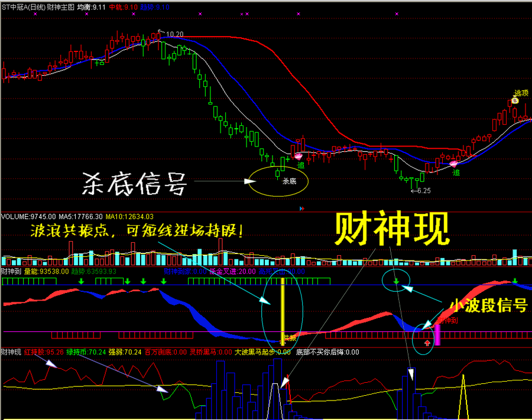Click the 财神到家:0.00 value

185,272
